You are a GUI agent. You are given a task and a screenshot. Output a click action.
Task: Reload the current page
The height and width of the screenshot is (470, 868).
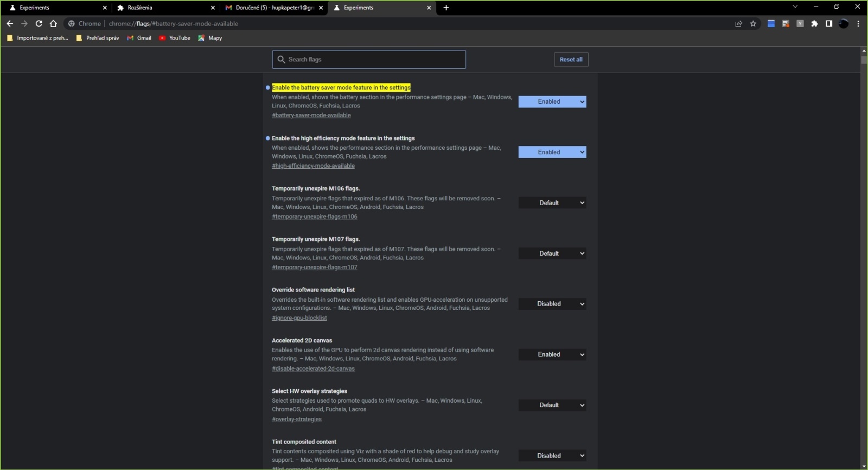tap(39, 23)
